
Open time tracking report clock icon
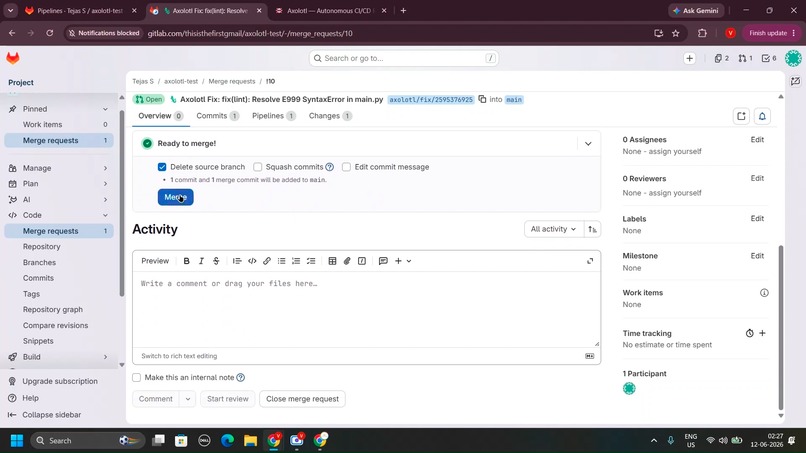749,333
